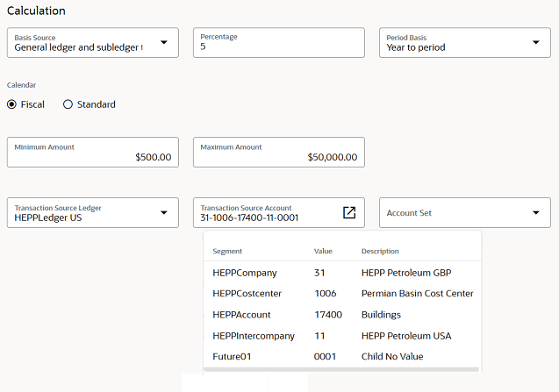The height and width of the screenshot is (392, 559).
Task: Click the horizontal scrollbar under segment table
Action: (342, 370)
